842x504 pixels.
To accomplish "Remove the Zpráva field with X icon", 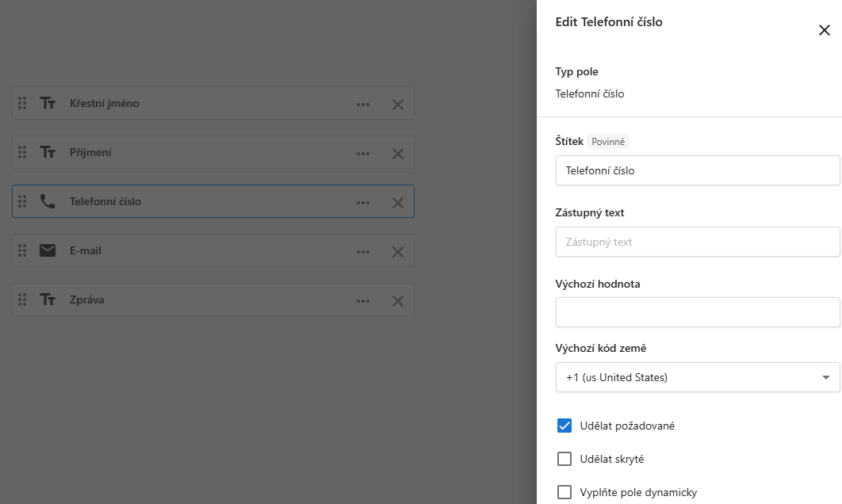I will coord(398,300).
